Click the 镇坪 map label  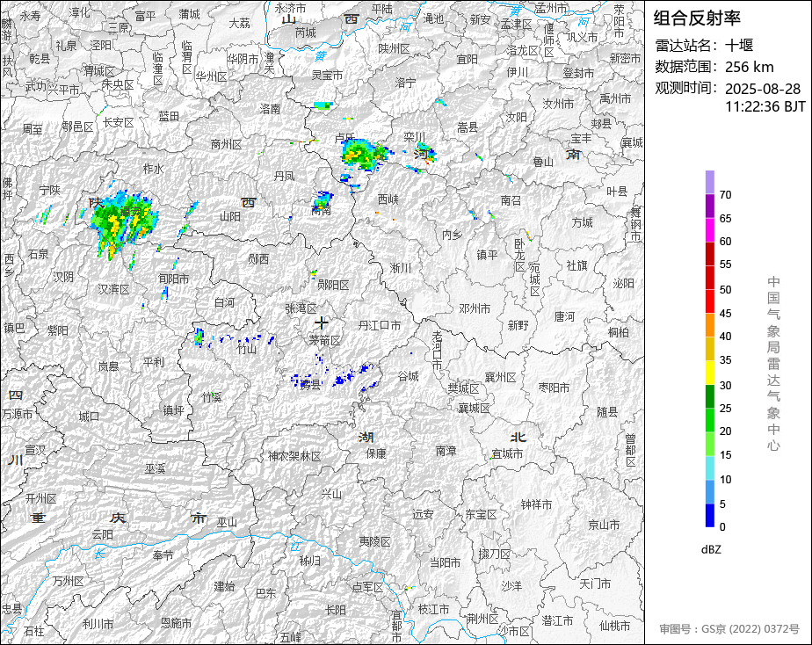point(173,410)
